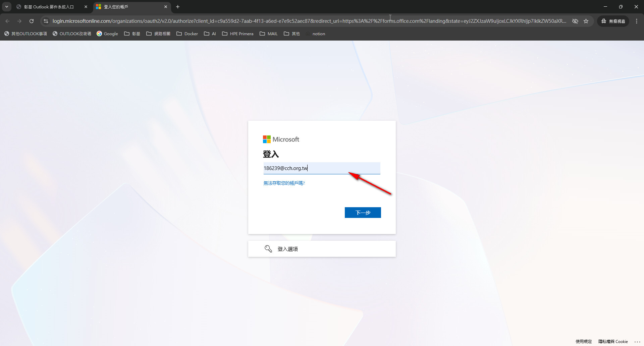Click the Incognito window indicator
This screenshot has width=644, height=346.
click(x=613, y=21)
